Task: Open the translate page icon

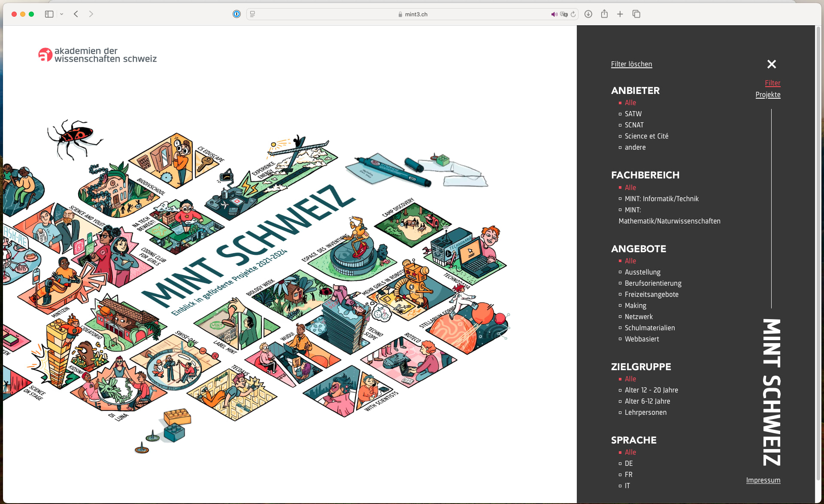Action: [x=564, y=14]
